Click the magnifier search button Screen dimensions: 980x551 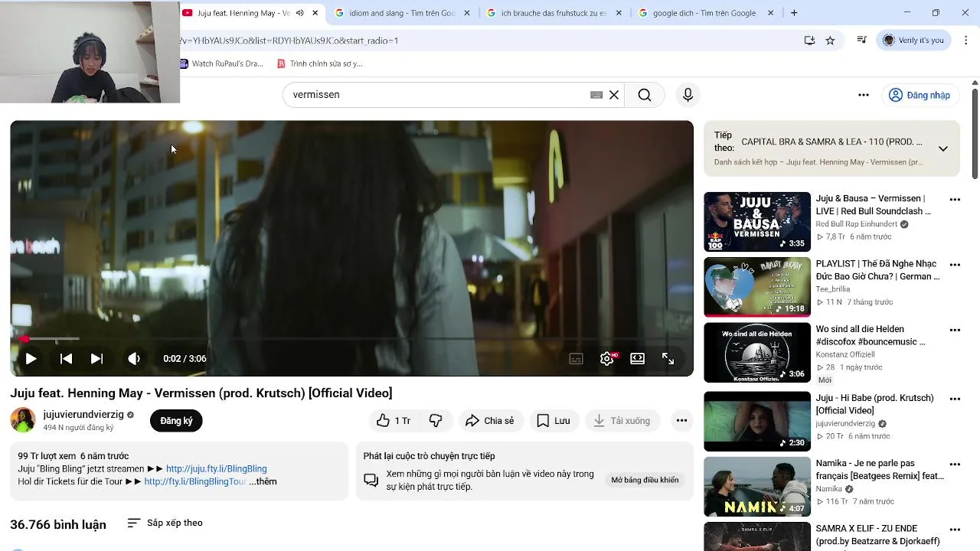coord(645,95)
